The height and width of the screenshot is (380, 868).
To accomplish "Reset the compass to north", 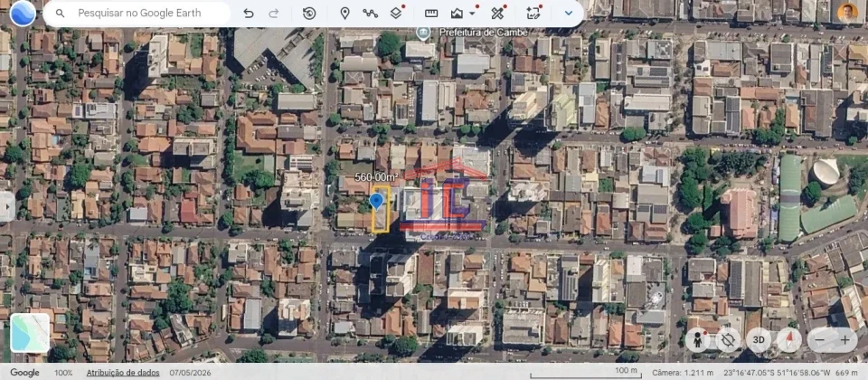I will pos(788,339).
